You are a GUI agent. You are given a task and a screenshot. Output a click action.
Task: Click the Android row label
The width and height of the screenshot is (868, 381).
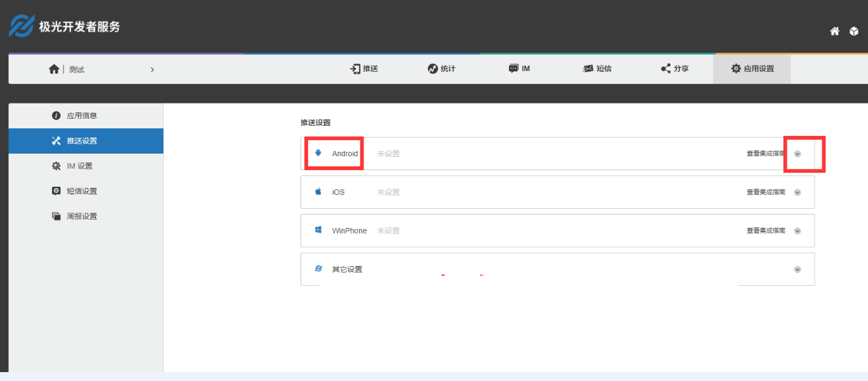[345, 154]
